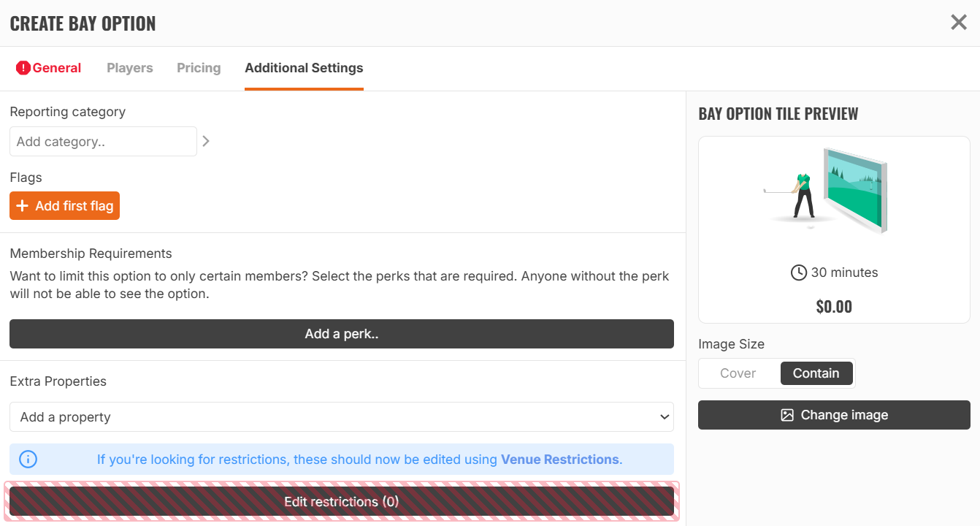Image resolution: width=980 pixels, height=526 pixels.
Task: Close the Create Bay Option dialog
Action: (x=959, y=23)
